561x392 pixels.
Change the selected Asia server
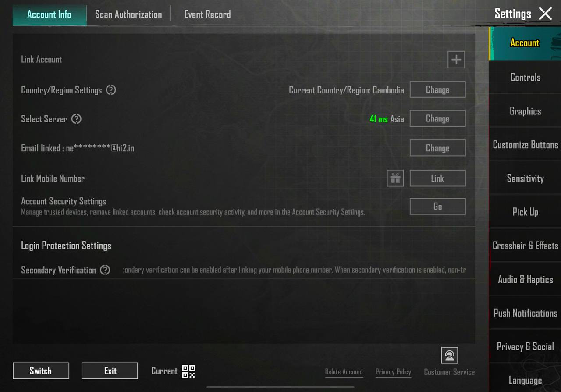tap(437, 119)
